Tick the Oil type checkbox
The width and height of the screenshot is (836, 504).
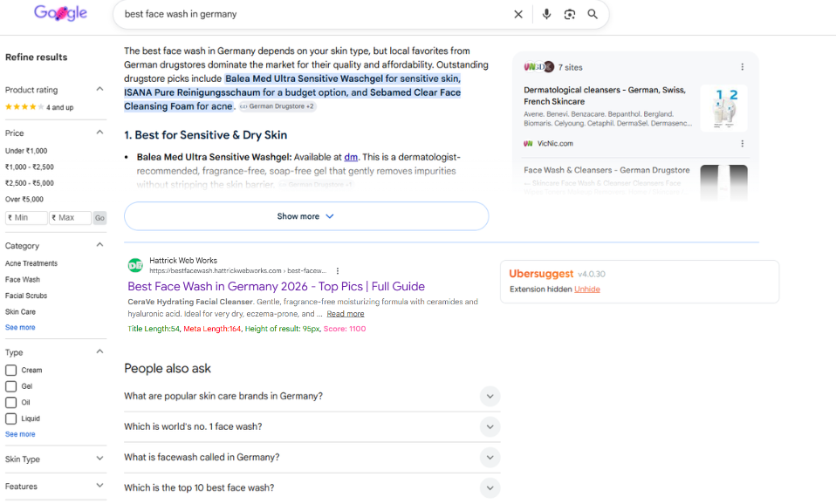[10, 403]
